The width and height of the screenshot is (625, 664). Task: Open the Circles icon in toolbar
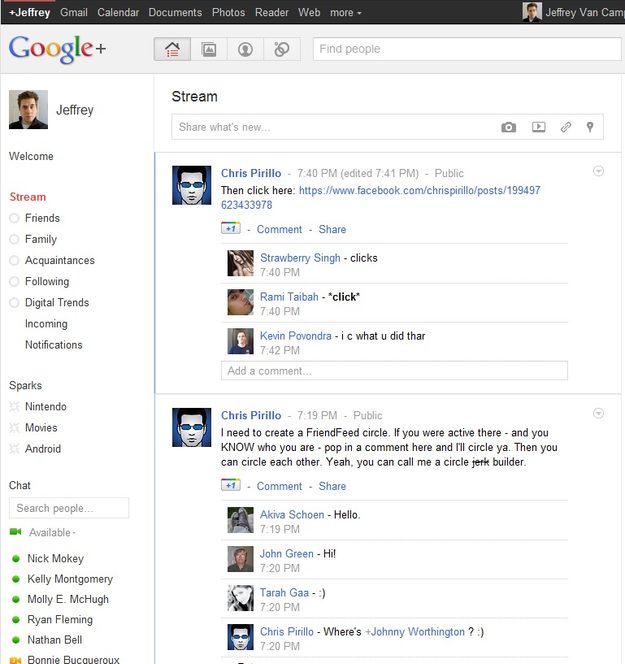(282, 49)
